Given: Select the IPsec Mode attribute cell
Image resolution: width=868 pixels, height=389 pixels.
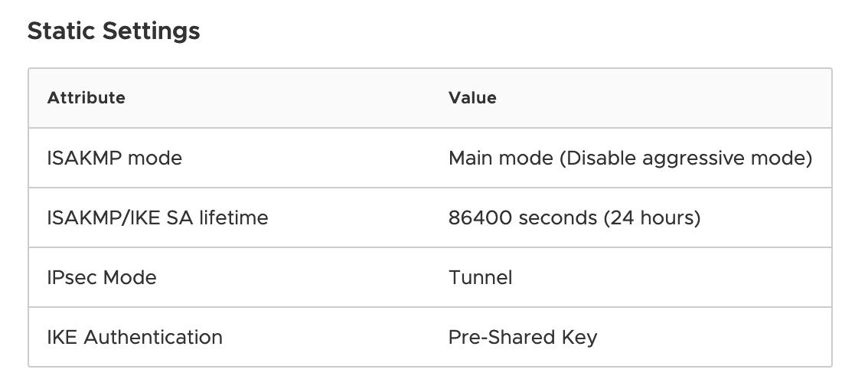Looking at the screenshot, I should pos(102,278).
